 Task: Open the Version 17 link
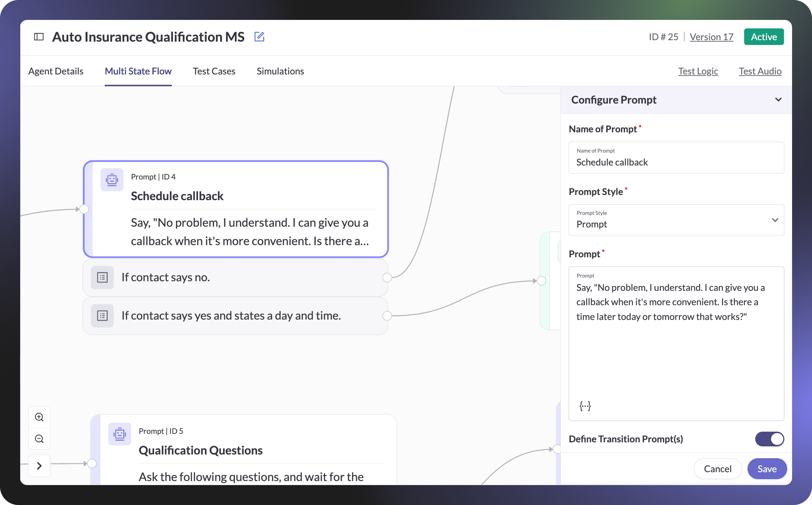[711, 37]
